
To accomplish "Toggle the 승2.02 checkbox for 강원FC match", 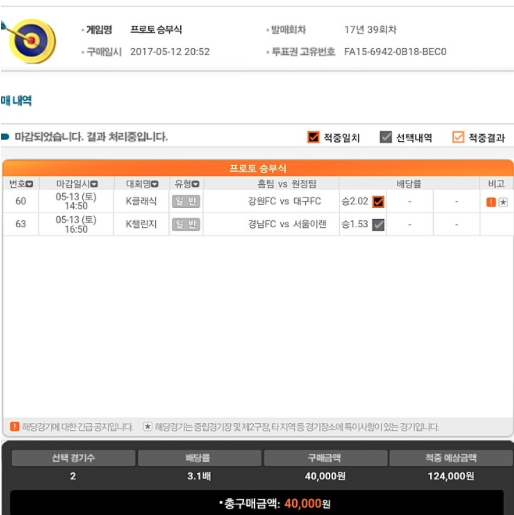I will tap(378, 202).
